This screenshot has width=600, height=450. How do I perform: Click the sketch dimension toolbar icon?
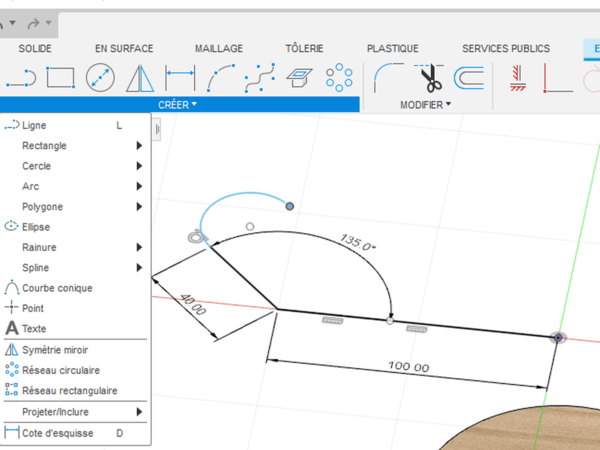(x=180, y=77)
